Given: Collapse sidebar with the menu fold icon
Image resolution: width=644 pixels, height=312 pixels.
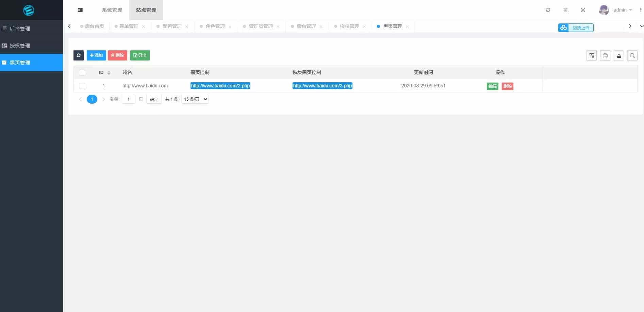Looking at the screenshot, I should coord(80,10).
